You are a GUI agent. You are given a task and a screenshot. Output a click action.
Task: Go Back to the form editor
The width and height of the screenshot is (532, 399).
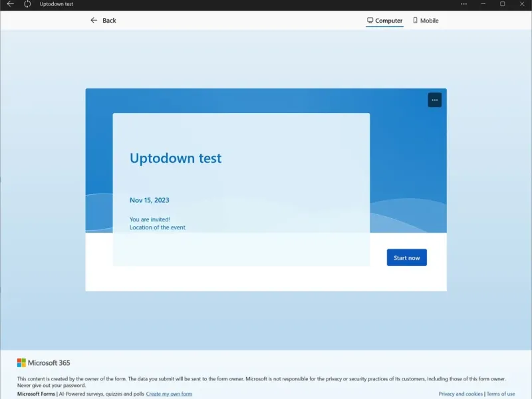103,21
